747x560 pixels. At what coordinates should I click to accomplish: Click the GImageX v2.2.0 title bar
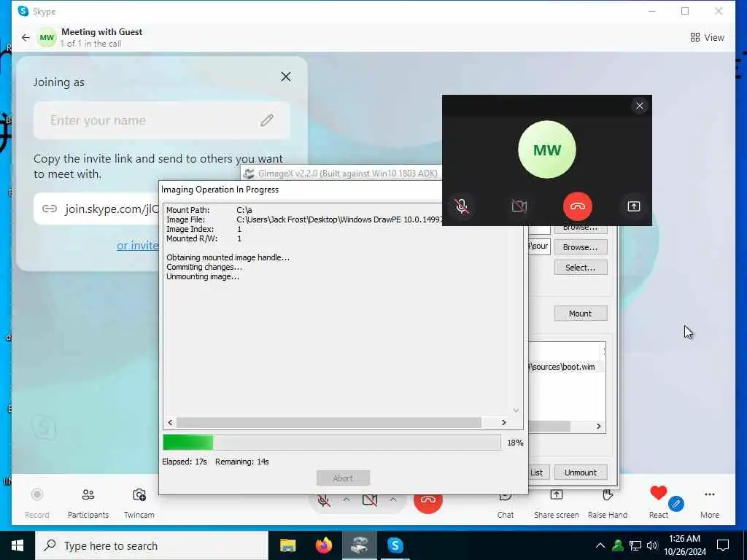pyautogui.click(x=341, y=174)
